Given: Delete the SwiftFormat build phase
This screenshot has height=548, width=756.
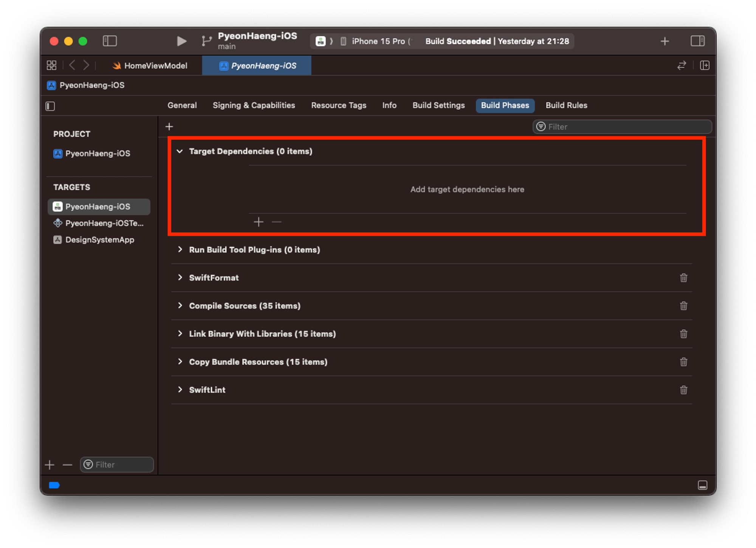Looking at the screenshot, I should [683, 278].
